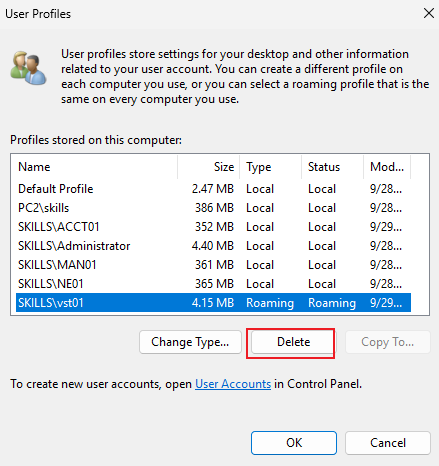This screenshot has height=466, width=439.
Task: Select the Default Profile row
Action: 213,189
